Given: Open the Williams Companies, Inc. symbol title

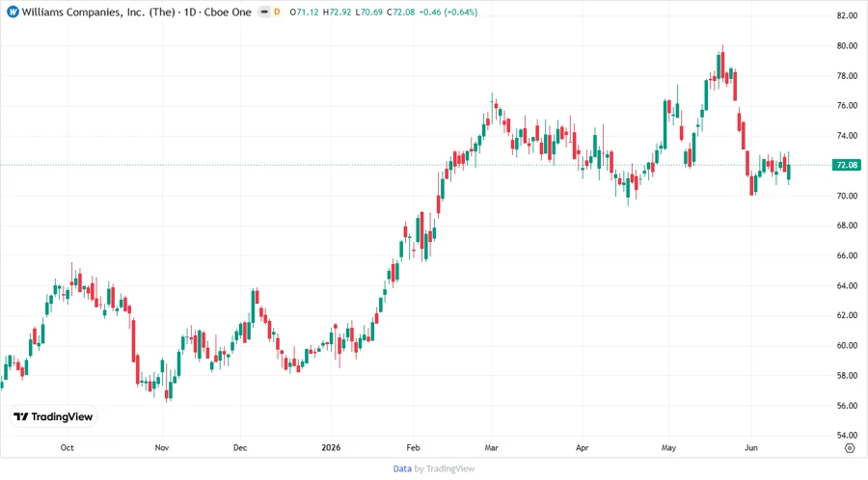Looking at the screenshot, I should pos(136,12).
